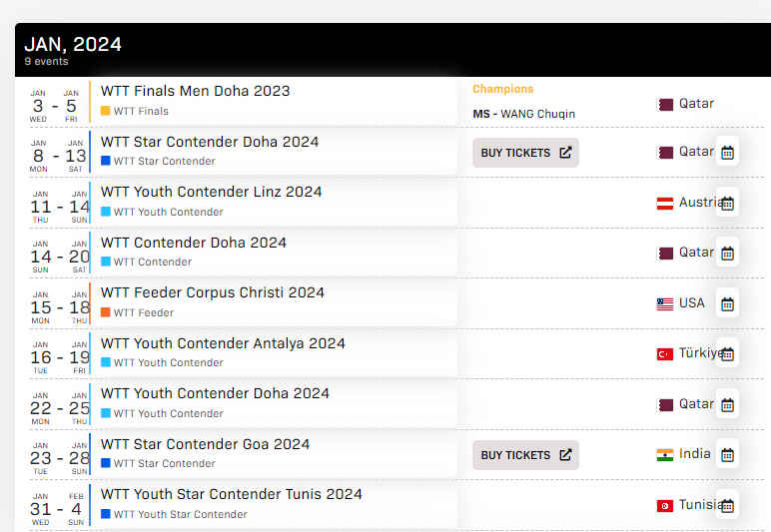Buy tickets for Star Contender Doha 2024
Image resolution: width=771 pixels, height=532 pixels.
525,153
